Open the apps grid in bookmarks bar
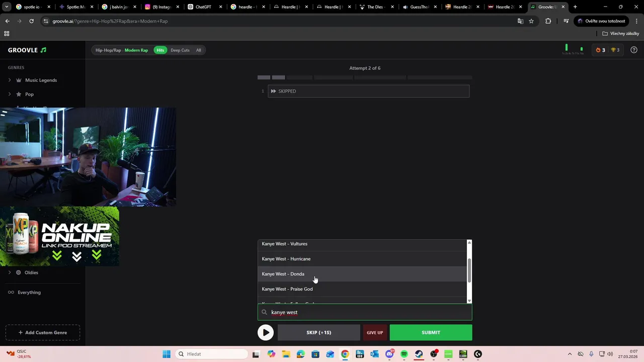The width and height of the screenshot is (644, 362). [x=7, y=34]
